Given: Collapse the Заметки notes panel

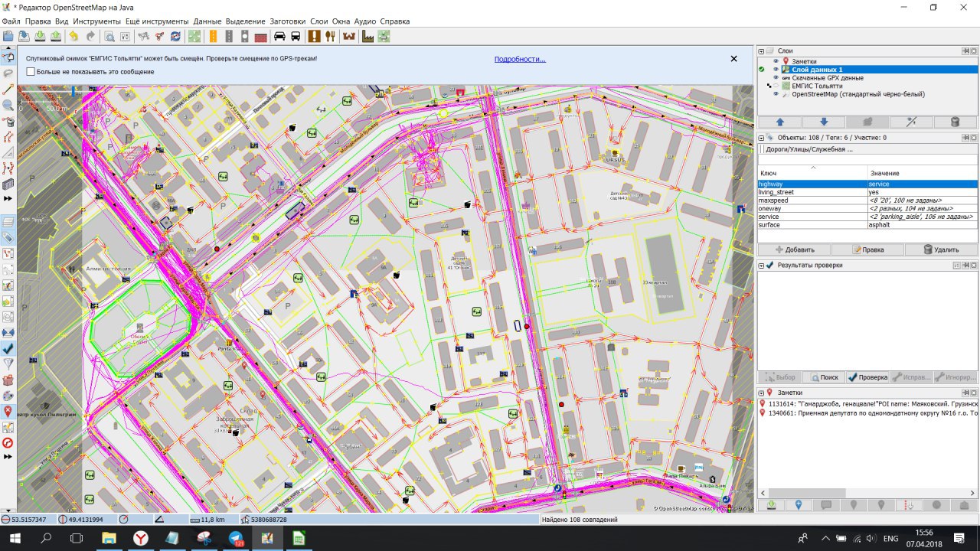Looking at the screenshot, I should point(762,393).
